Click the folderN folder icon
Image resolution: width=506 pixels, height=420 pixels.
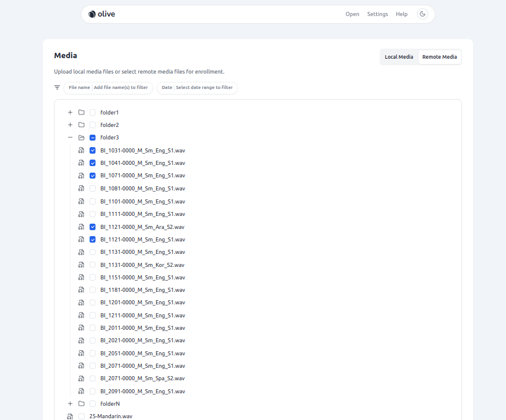coord(81,403)
